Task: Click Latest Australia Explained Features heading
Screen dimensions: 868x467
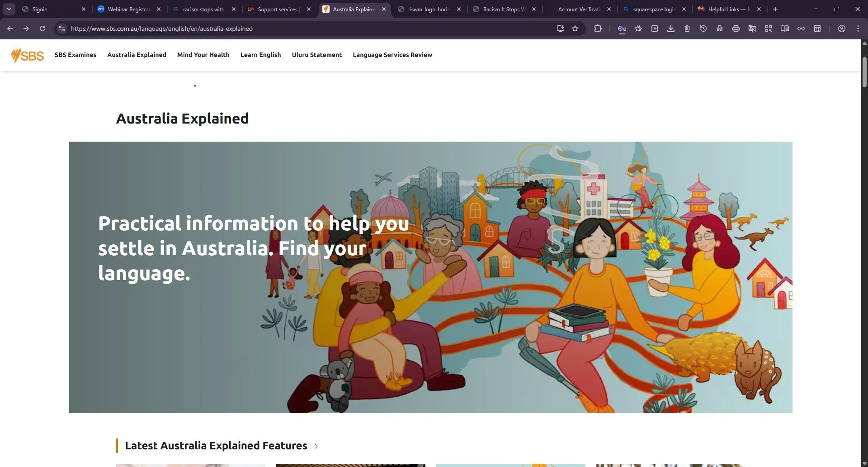Action: (216, 446)
